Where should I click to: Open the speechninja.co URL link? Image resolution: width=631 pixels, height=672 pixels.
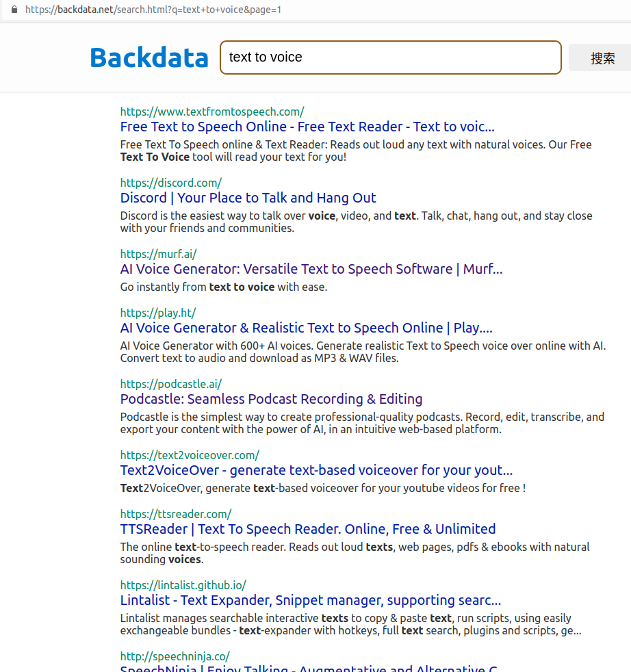(x=175, y=656)
